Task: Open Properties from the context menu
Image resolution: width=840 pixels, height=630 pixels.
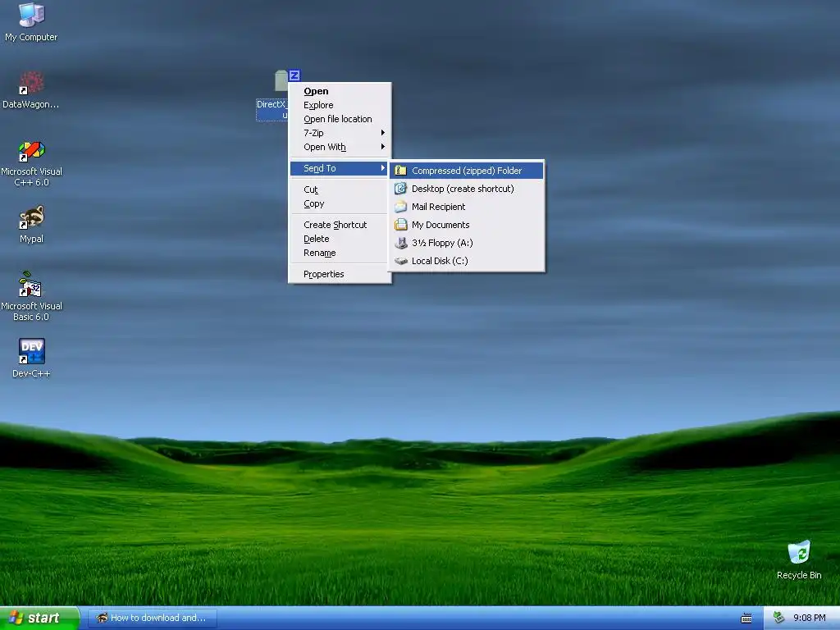Action: tap(340, 274)
